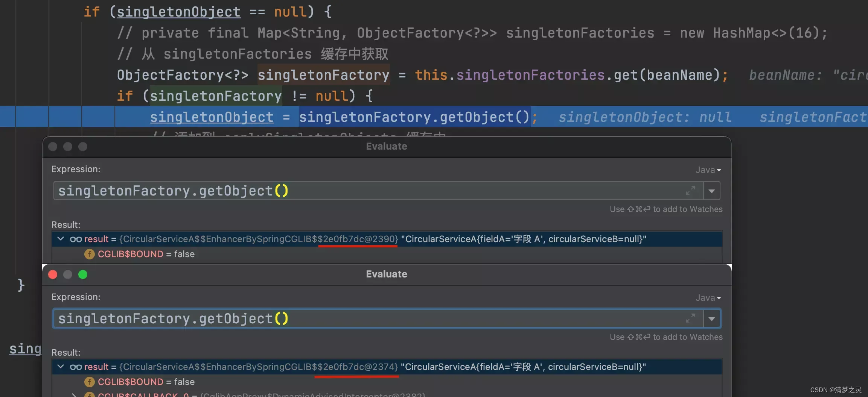Screen dimensions: 868x397
Task: Click the upper Evaluate dialog title bar
Action: point(387,147)
